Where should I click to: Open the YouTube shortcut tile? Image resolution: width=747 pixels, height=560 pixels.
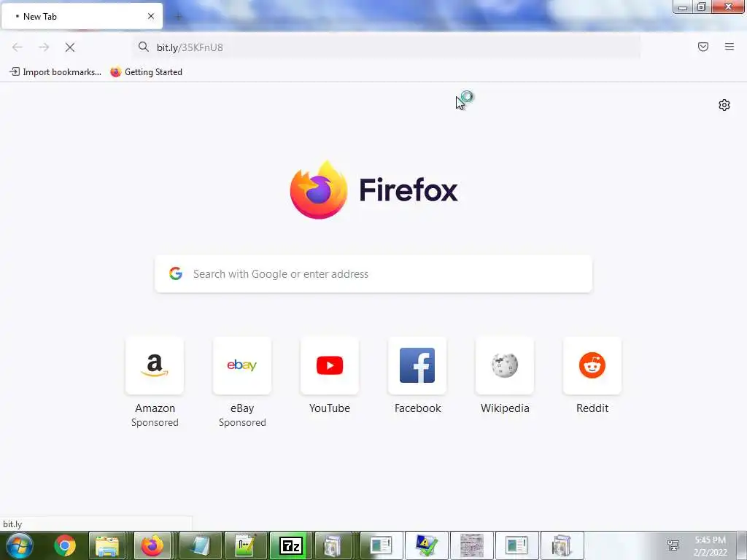[x=330, y=366]
